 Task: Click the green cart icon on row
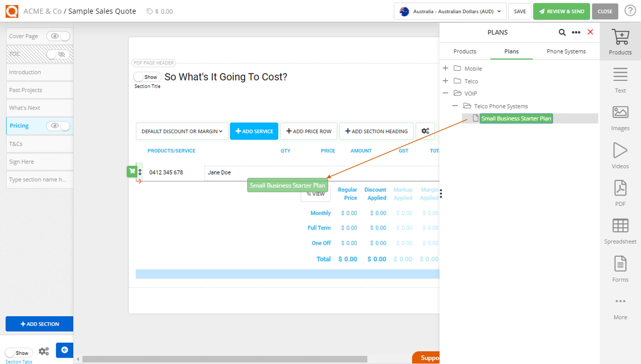coord(132,172)
